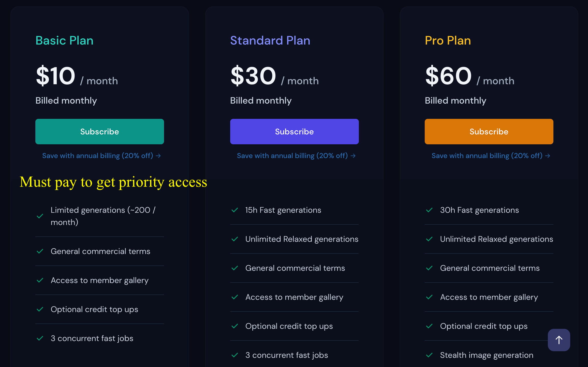Click checkmark next to Limited generations
Image resolution: width=588 pixels, height=367 pixels.
40,216
